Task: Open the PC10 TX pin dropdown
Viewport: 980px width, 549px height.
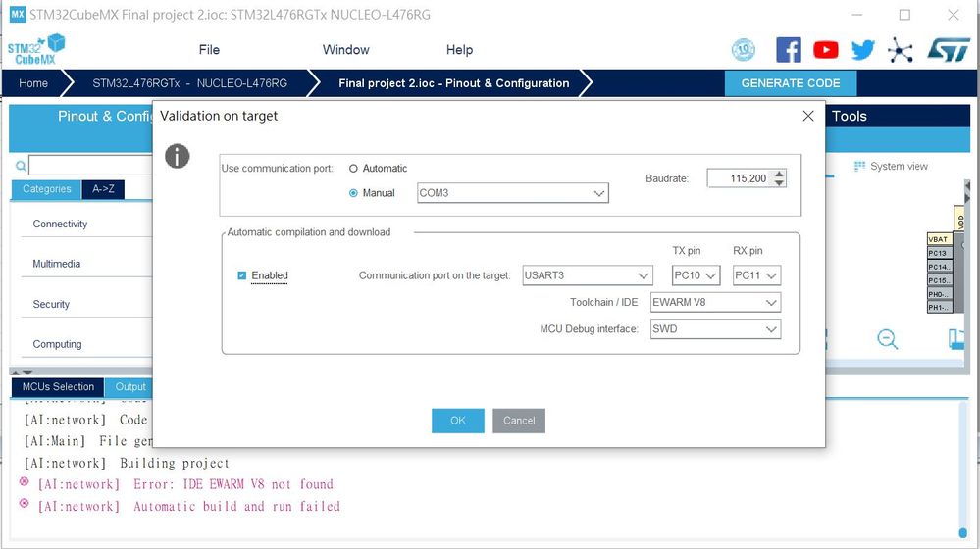Action: 696,275
